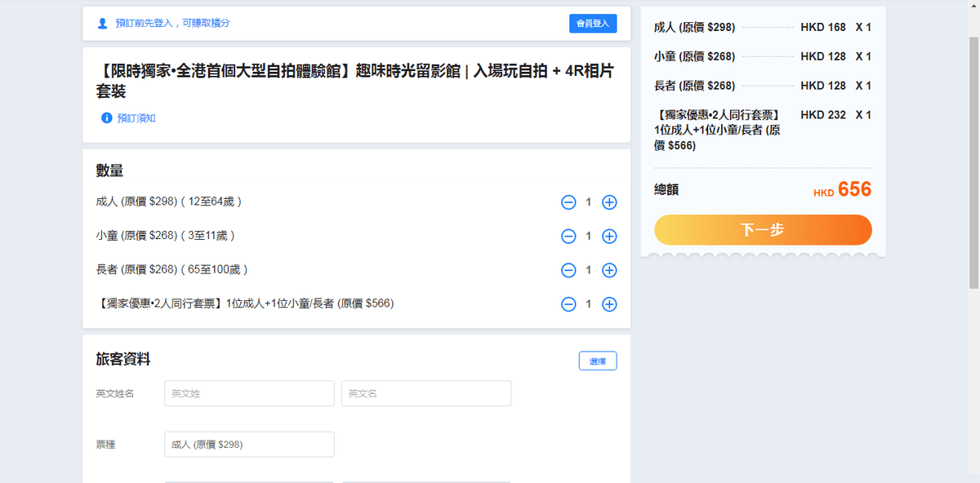The image size is (980, 483).
Task: Open the 預訂須知 booking notice link
Action: [x=136, y=118]
